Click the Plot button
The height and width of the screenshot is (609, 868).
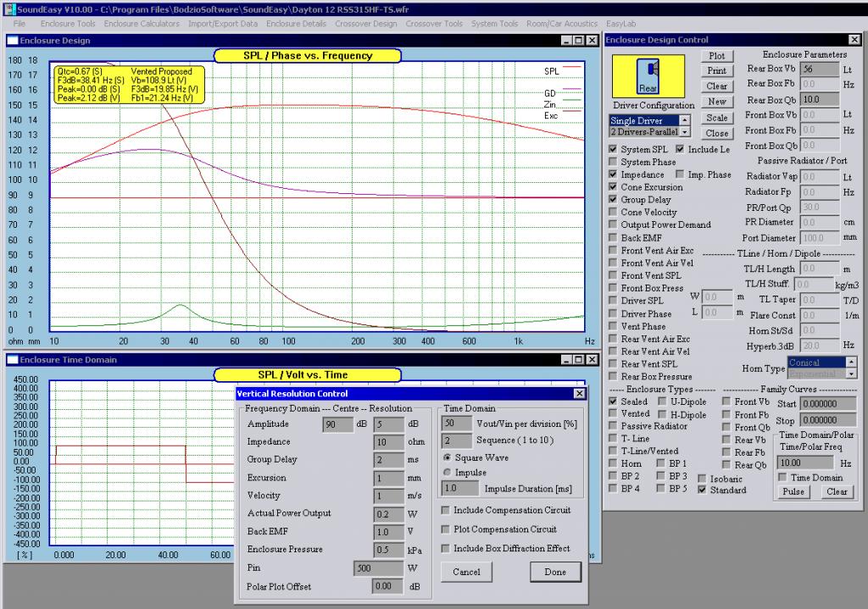(x=717, y=56)
